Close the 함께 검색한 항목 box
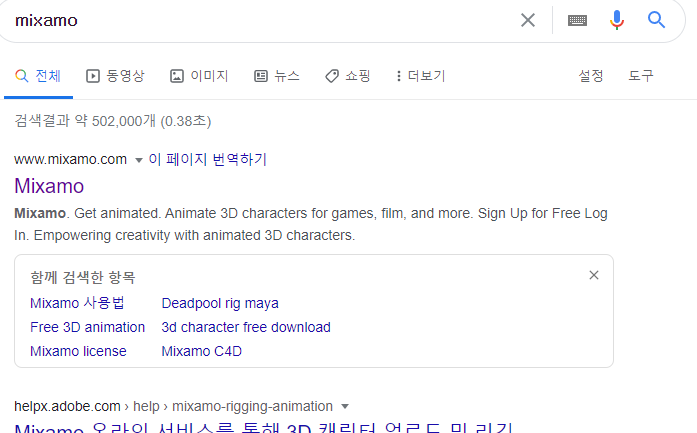The width and height of the screenshot is (697, 433). click(594, 275)
